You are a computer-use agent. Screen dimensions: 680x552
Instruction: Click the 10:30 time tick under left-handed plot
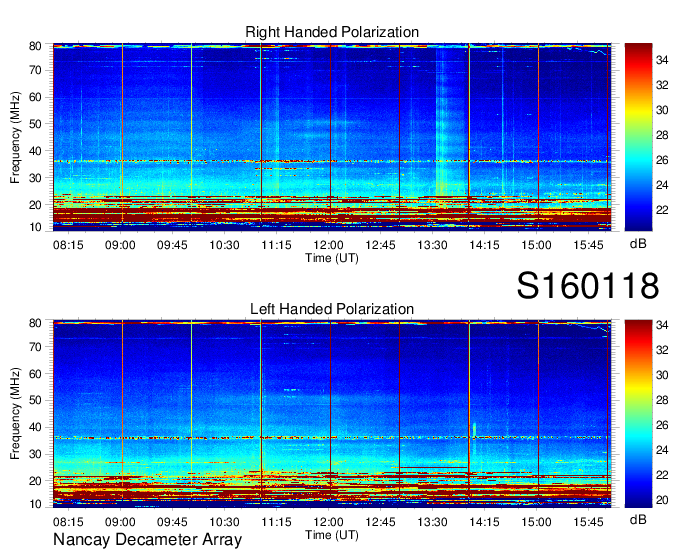tap(224, 522)
